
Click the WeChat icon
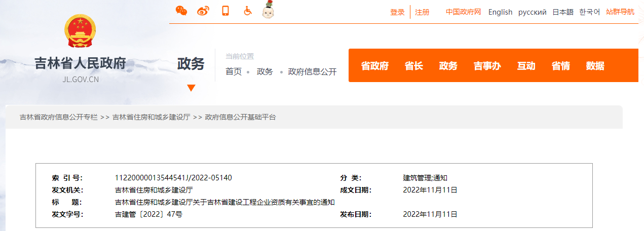click(x=181, y=11)
